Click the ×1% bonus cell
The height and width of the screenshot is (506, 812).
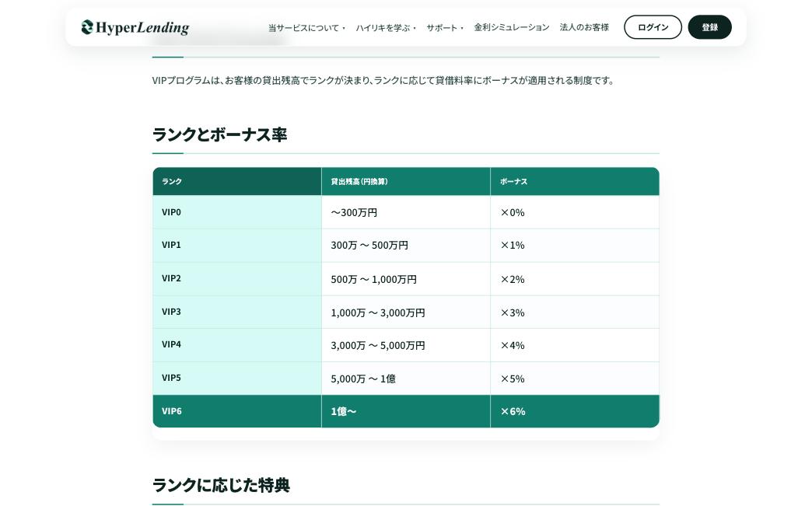[x=575, y=246]
